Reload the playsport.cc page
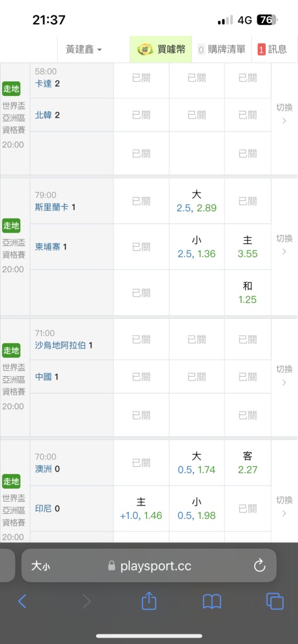298x644 pixels. 260,566
